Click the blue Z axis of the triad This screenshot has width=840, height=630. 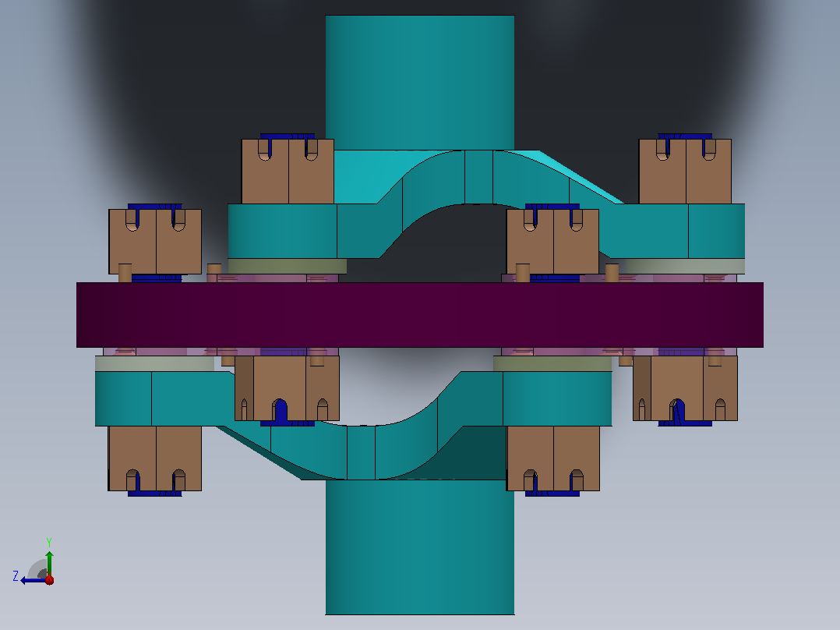(x=34, y=580)
